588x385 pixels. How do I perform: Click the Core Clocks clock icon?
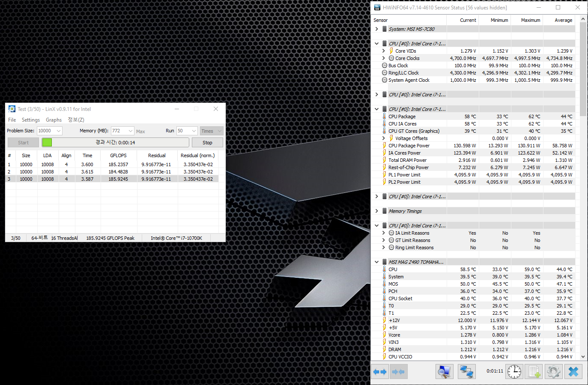point(391,58)
